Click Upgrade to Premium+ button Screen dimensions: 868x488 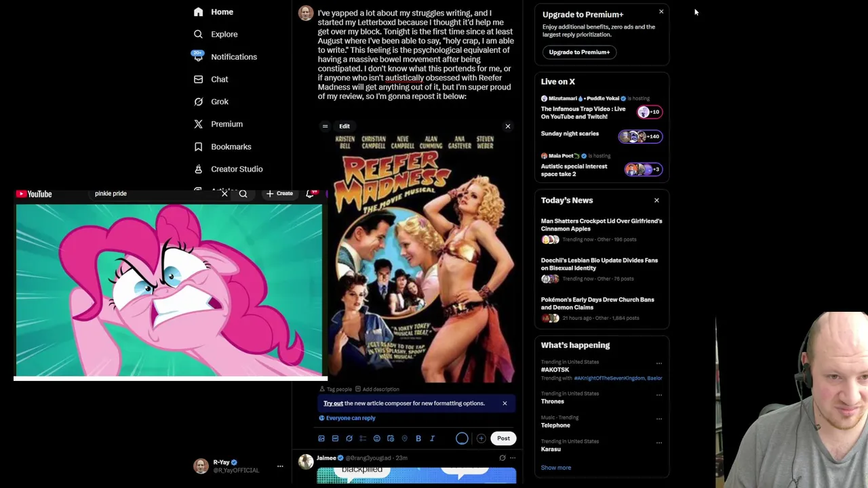[579, 52]
